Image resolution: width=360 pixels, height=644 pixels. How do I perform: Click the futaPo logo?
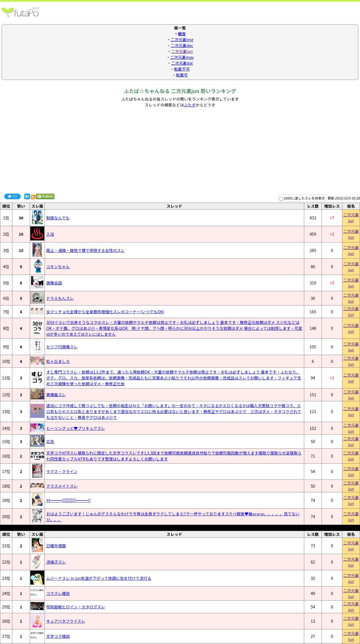click(x=20, y=12)
